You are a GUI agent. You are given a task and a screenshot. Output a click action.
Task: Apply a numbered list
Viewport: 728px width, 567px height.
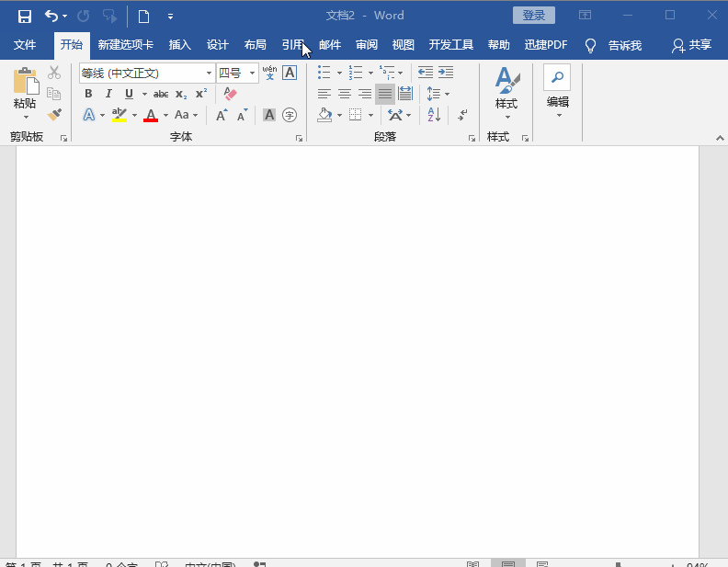click(x=355, y=73)
